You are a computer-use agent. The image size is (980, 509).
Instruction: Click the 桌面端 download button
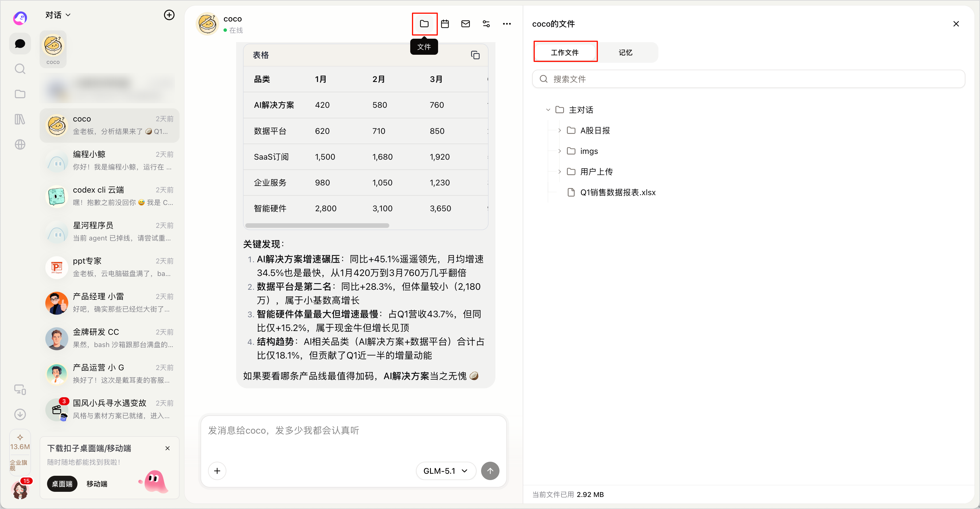62,484
